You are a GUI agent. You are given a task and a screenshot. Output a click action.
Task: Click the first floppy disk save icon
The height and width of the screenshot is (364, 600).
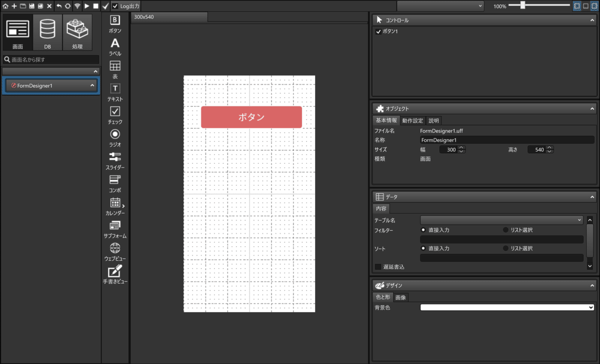pos(31,6)
